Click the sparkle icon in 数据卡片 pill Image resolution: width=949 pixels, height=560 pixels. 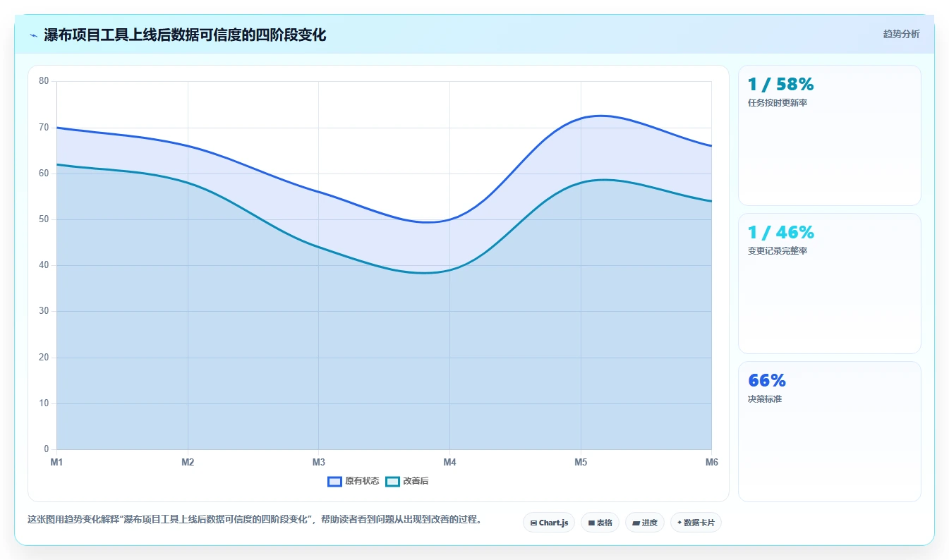pyautogui.click(x=679, y=523)
